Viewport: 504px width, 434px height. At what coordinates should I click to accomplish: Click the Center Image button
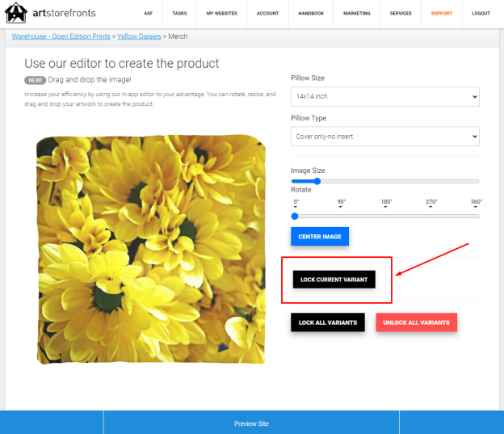pos(320,237)
